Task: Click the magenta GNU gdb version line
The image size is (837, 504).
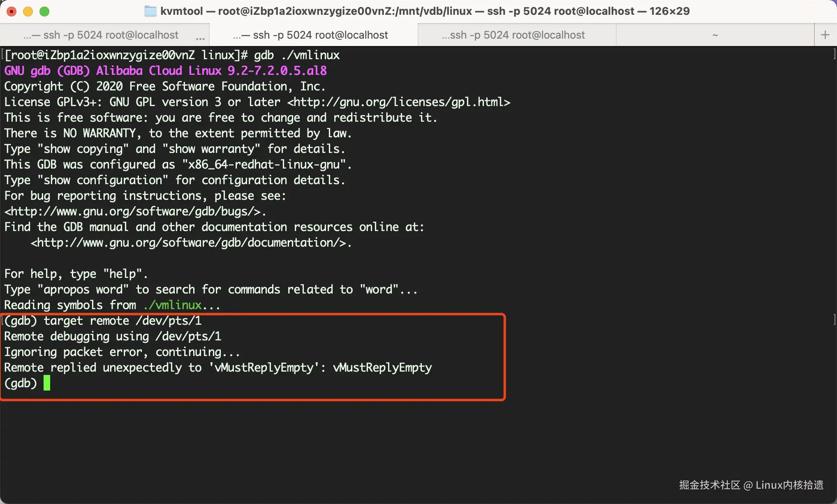Action: point(165,71)
